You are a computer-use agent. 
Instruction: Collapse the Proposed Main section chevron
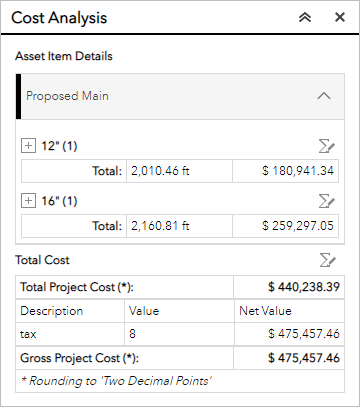tap(324, 96)
